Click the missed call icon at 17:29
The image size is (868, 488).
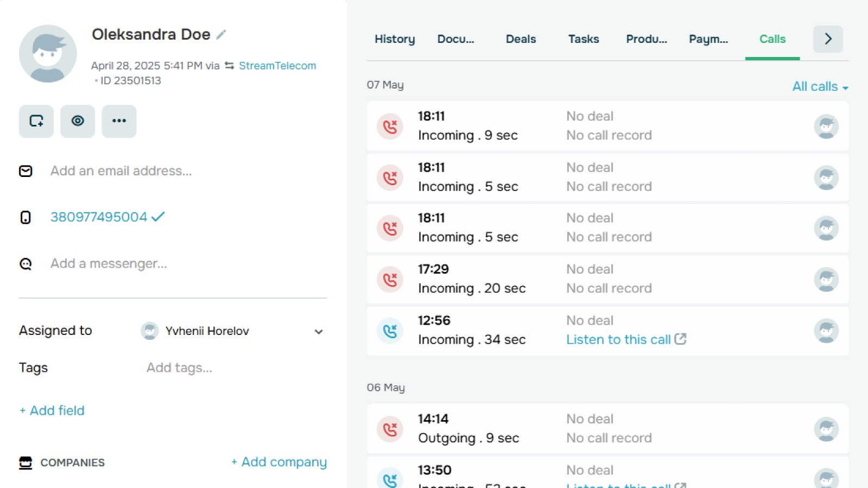pyautogui.click(x=390, y=279)
